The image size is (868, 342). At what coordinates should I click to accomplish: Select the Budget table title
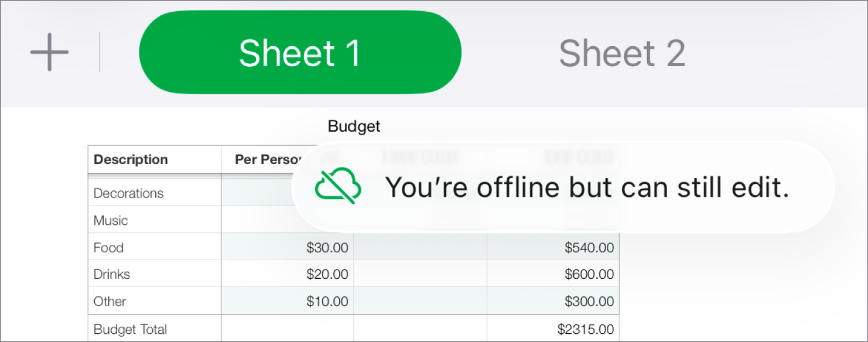tap(354, 126)
